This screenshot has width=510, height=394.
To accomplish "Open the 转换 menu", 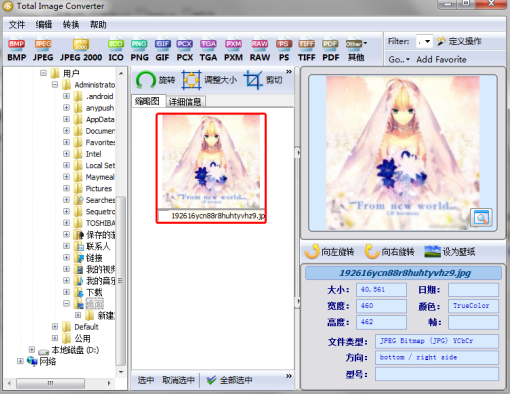I will (71, 24).
